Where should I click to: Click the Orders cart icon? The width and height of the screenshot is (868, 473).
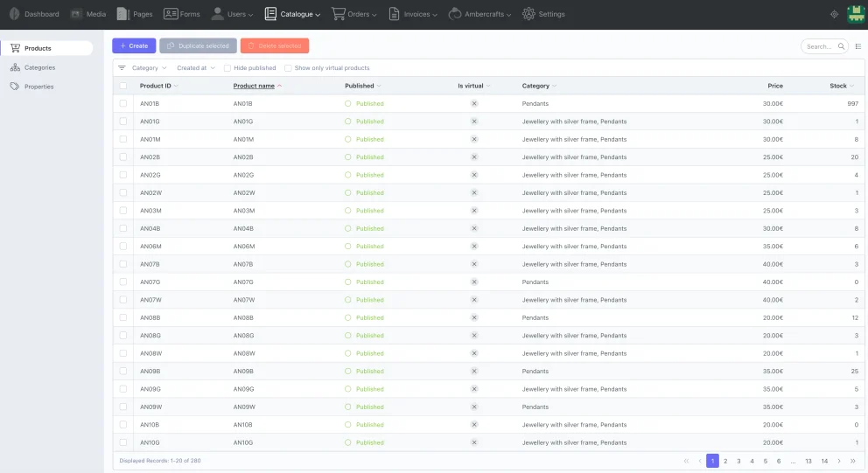(339, 14)
